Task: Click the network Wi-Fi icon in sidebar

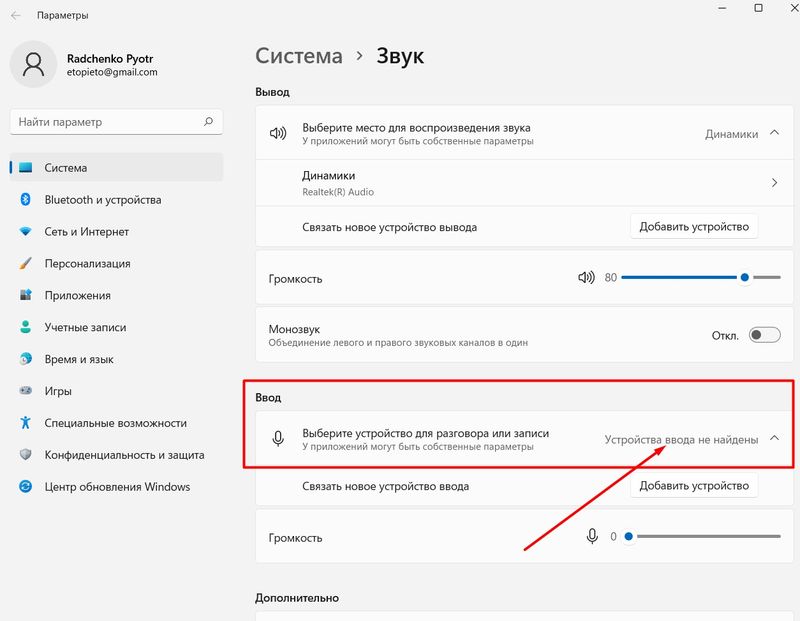Action: 26,232
